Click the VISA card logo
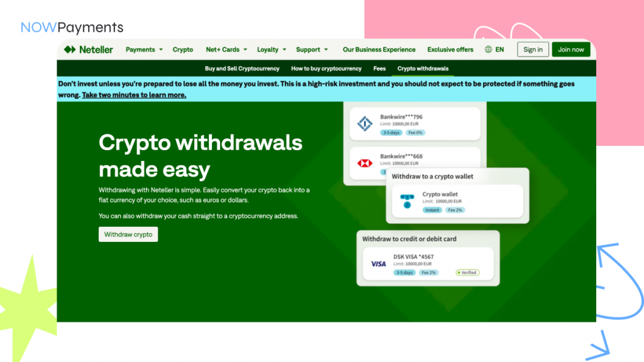Viewport: 644px width, 362px height. click(x=378, y=264)
